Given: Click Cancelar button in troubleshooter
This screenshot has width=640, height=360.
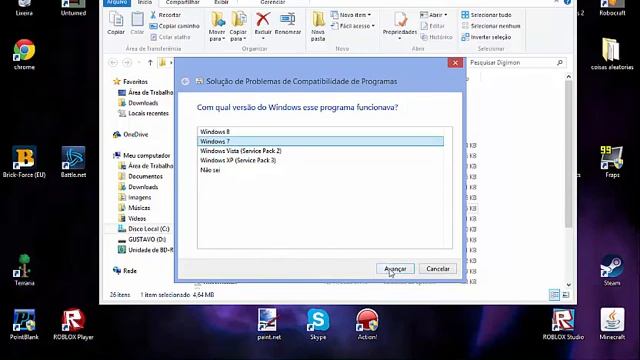Looking at the screenshot, I should coord(438,269).
